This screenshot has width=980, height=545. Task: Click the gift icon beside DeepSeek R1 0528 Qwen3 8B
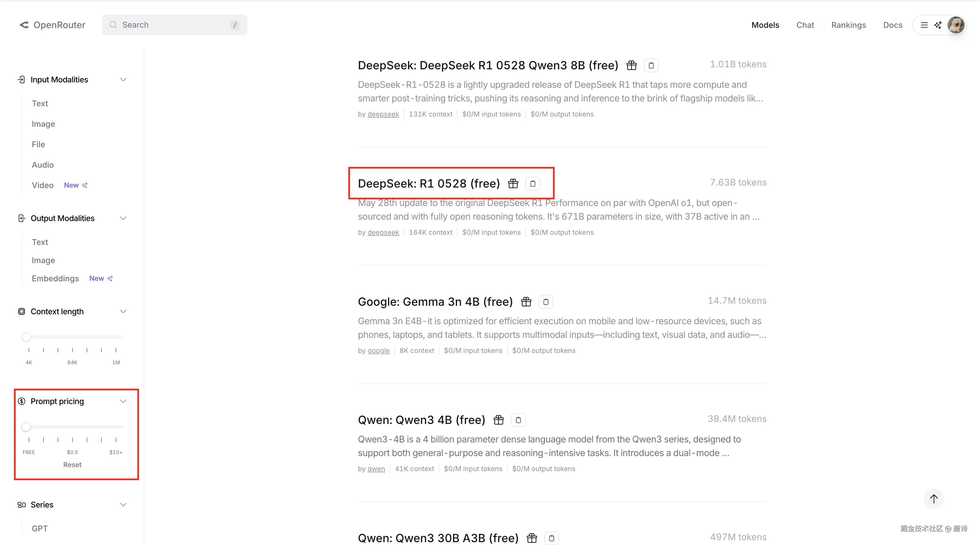pyautogui.click(x=631, y=65)
